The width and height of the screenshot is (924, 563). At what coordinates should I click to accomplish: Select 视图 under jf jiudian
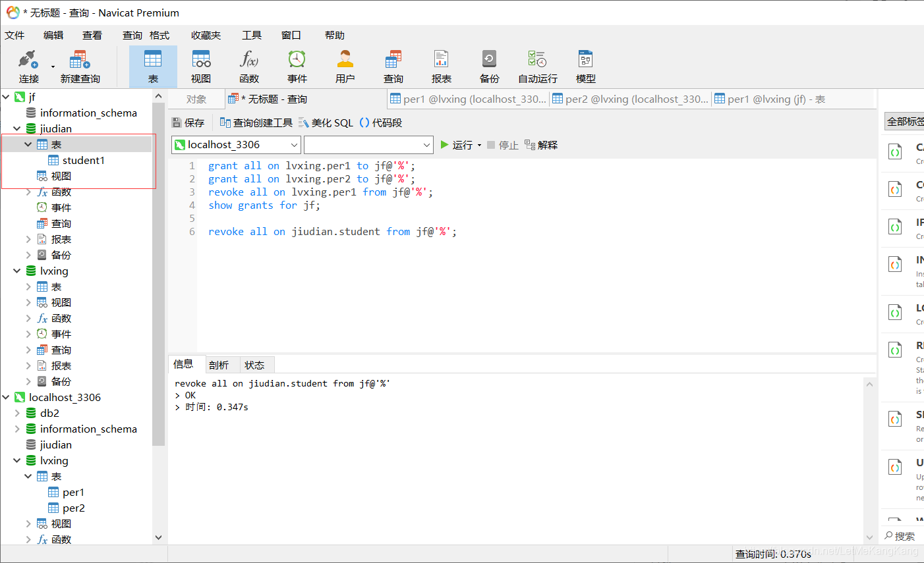coord(61,176)
